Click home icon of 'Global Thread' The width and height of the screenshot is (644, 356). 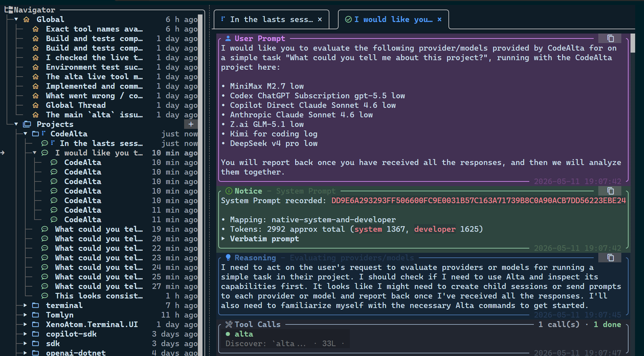[x=35, y=105]
